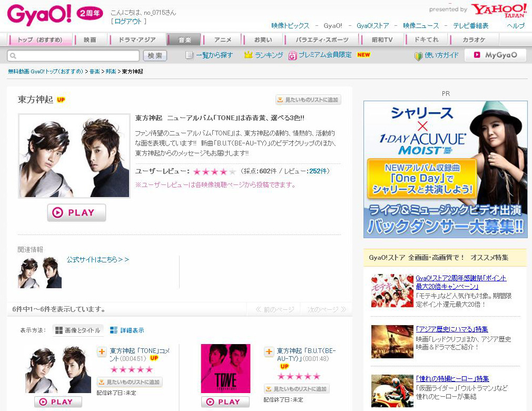The width and height of the screenshot is (532, 411).
Task: Open the 映像トピックス link
Action: point(290,26)
